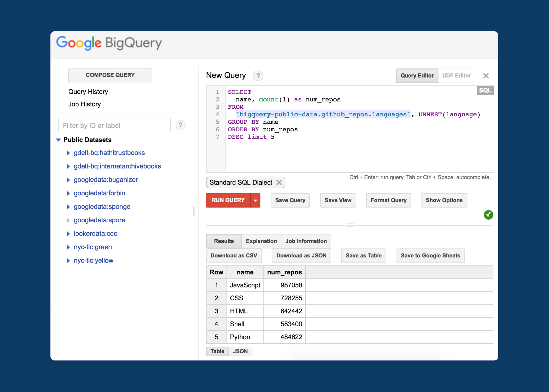The width and height of the screenshot is (549, 392).
Task: Remove the Standard SQL Dialect tag
Action: tap(279, 183)
